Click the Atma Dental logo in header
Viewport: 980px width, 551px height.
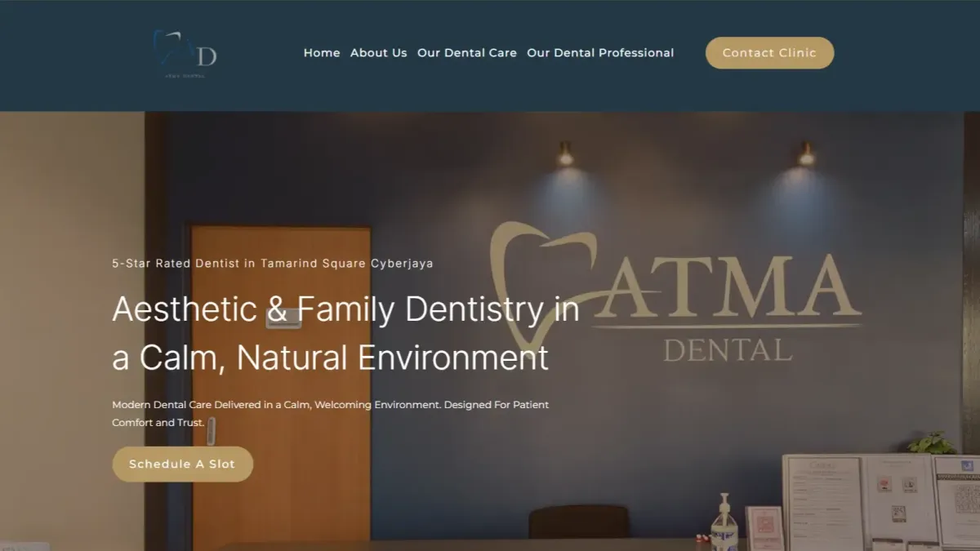(185, 54)
